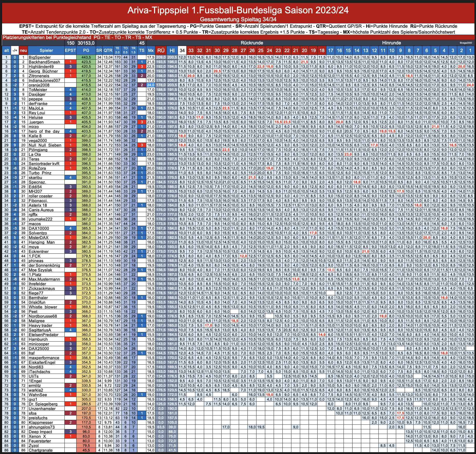Select player name 'EiskalterEngel'
This screenshot has height=454, width=476.
42,362
